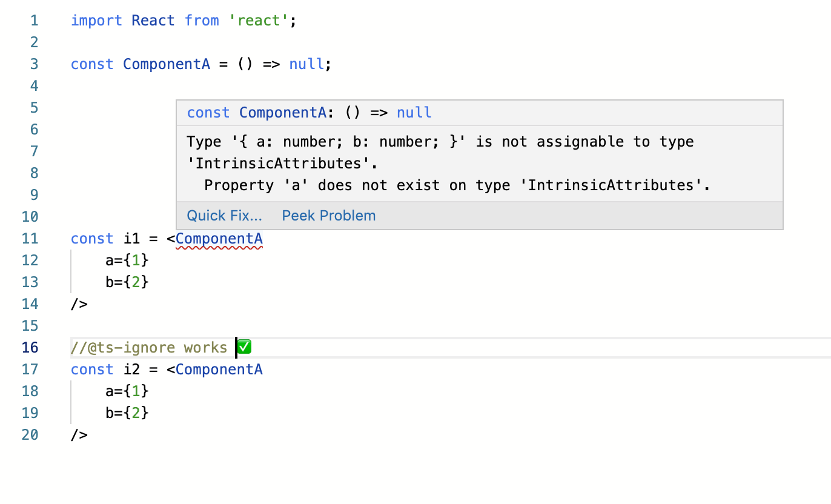
Task: Click the red-underlined ComponentA on line 11
Action: (219, 238)
